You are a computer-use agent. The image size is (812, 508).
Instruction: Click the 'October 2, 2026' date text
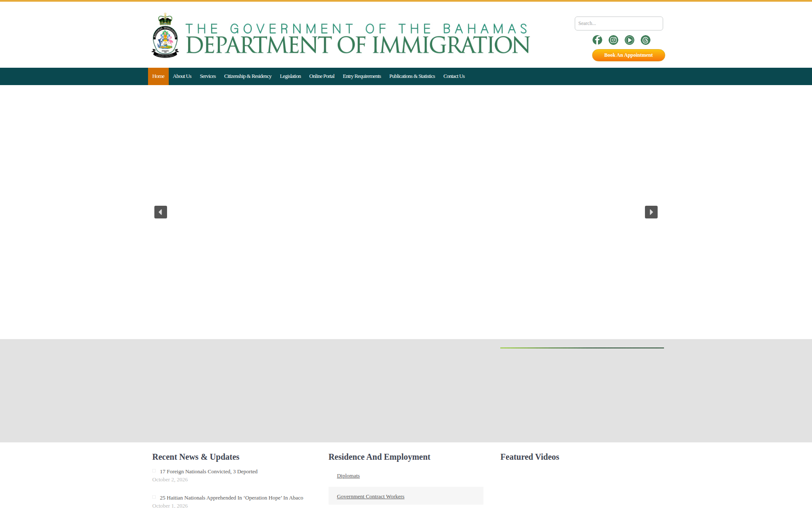pos(170,480)
